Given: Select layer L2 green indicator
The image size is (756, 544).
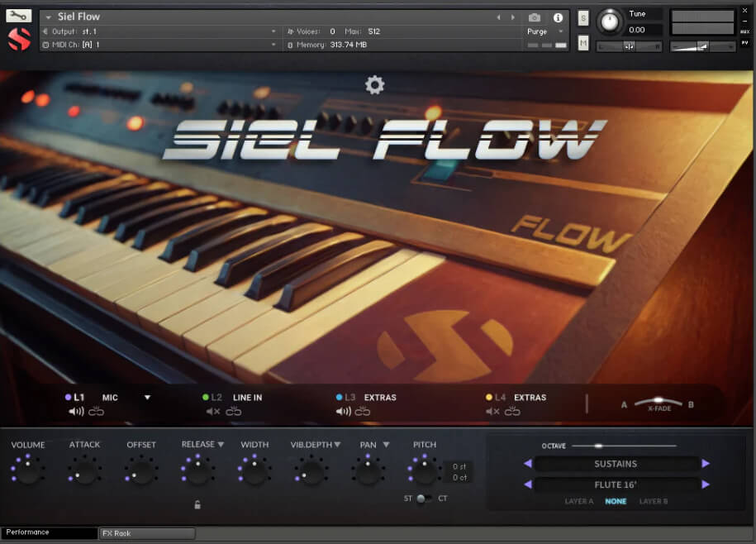Looking at the screenshot, I should [206, 398].
